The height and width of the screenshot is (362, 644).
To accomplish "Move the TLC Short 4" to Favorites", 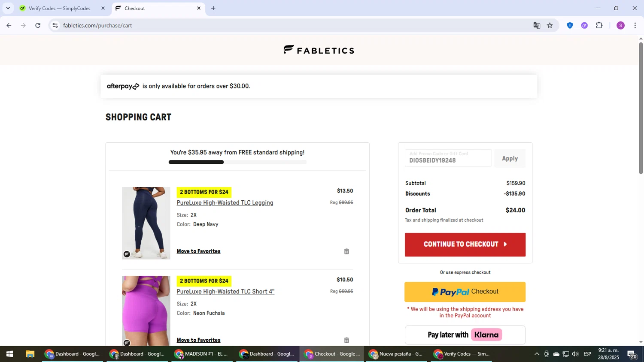I will 198,340.
